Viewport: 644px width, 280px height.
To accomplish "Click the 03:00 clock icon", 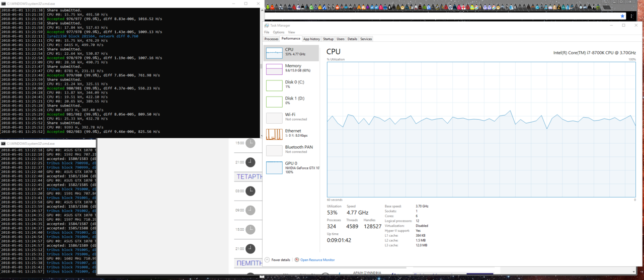I will click(250, 191).
